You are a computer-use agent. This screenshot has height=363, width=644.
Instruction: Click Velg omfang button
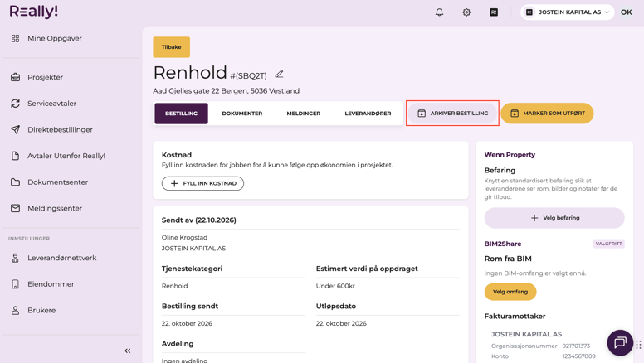click(510, 292)
